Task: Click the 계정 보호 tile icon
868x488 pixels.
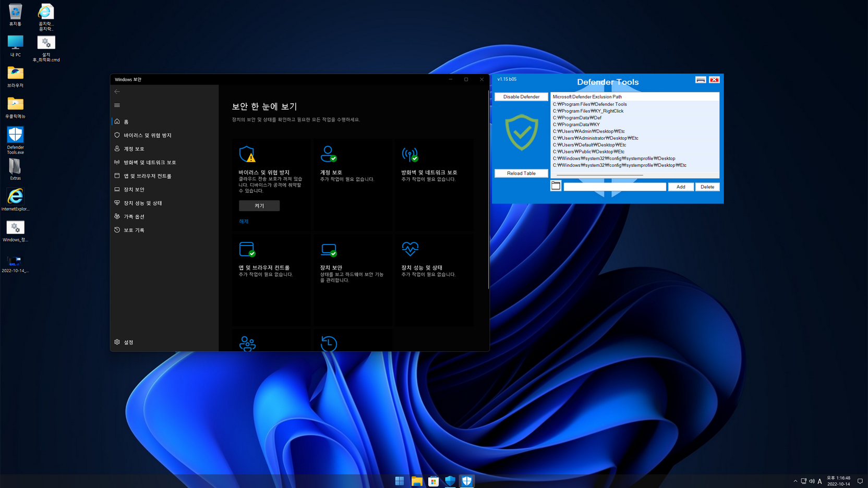Action: [x=329, y=154]
